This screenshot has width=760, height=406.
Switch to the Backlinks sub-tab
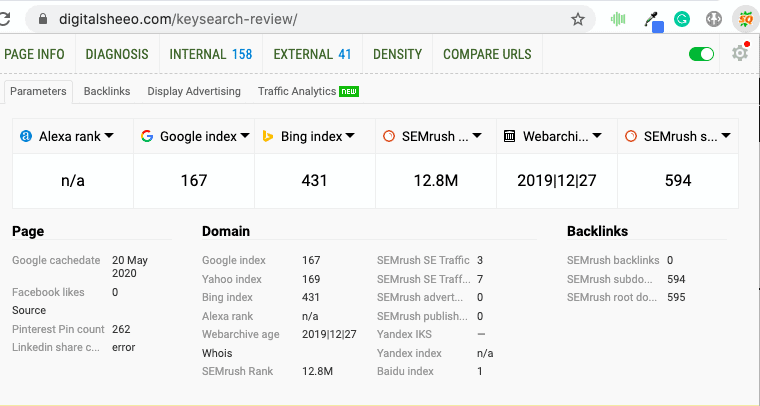107,91
